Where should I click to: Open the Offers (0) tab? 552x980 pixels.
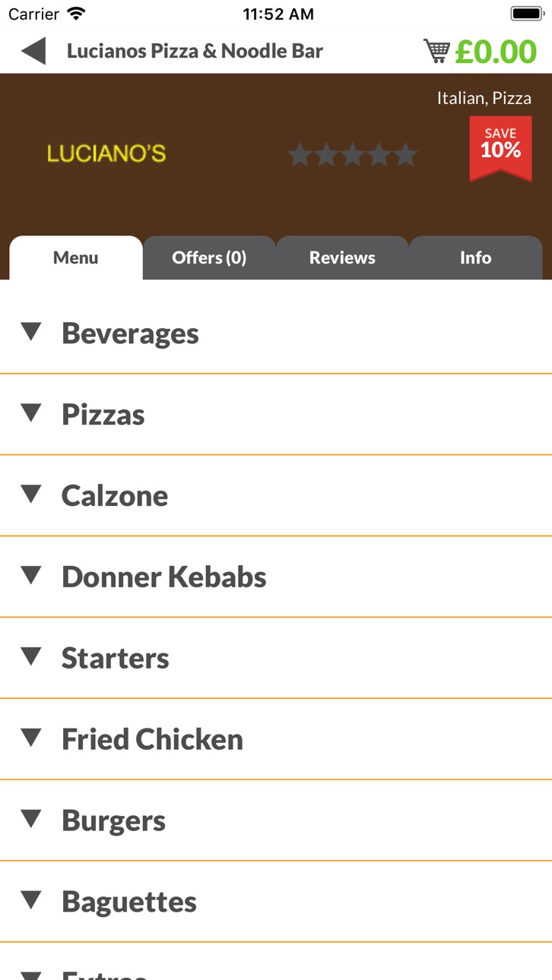pos(209,258)
